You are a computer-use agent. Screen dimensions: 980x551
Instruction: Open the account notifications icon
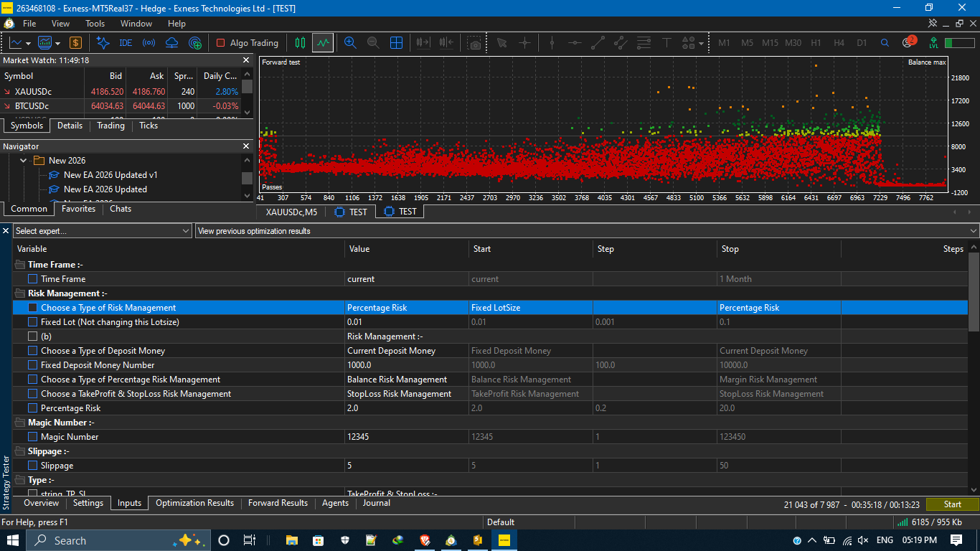pyautogui.click(x=908, y=42)
